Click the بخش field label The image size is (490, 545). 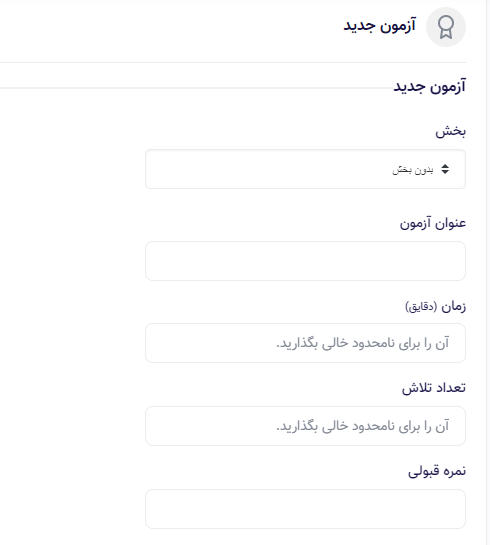click(450, 131)
